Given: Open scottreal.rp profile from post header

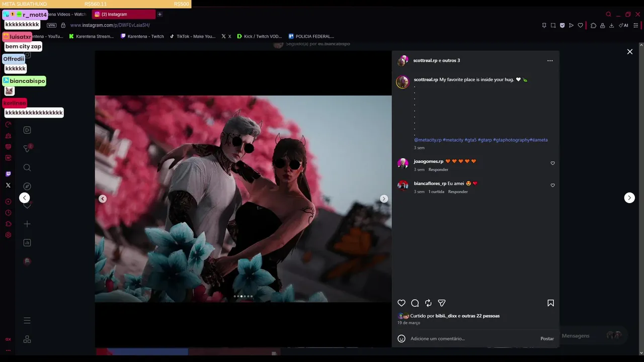Looking at the screenshot, I should 425,60.
